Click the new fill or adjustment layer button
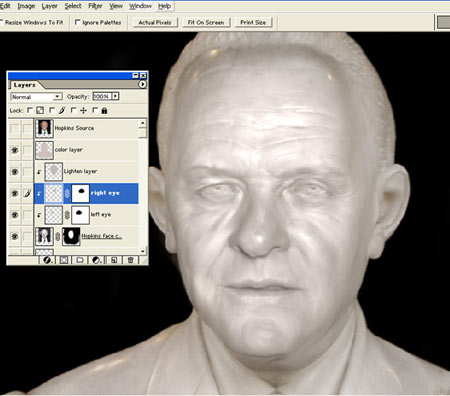 pos(97,260)
